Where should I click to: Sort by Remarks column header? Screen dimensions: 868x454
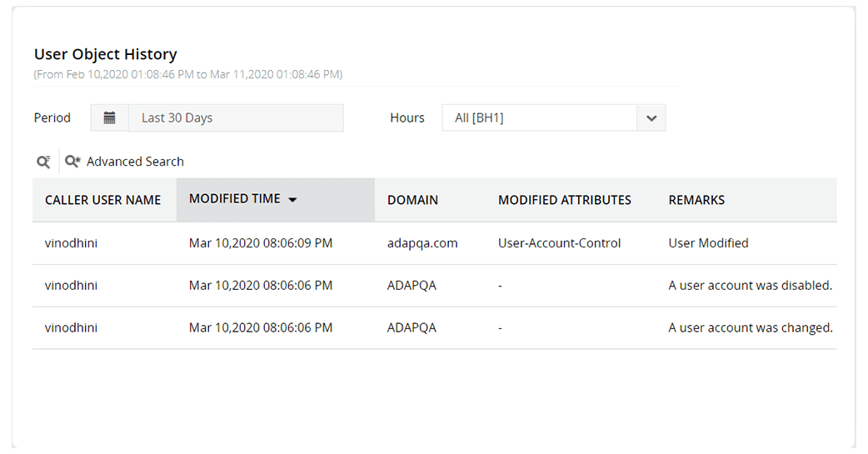coord(696,200)
